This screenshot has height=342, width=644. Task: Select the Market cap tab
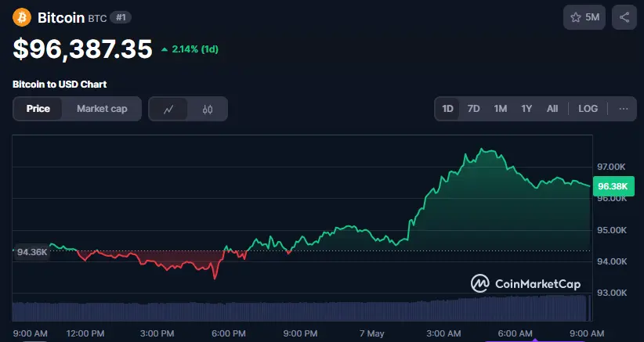click(x=102, y=109)
